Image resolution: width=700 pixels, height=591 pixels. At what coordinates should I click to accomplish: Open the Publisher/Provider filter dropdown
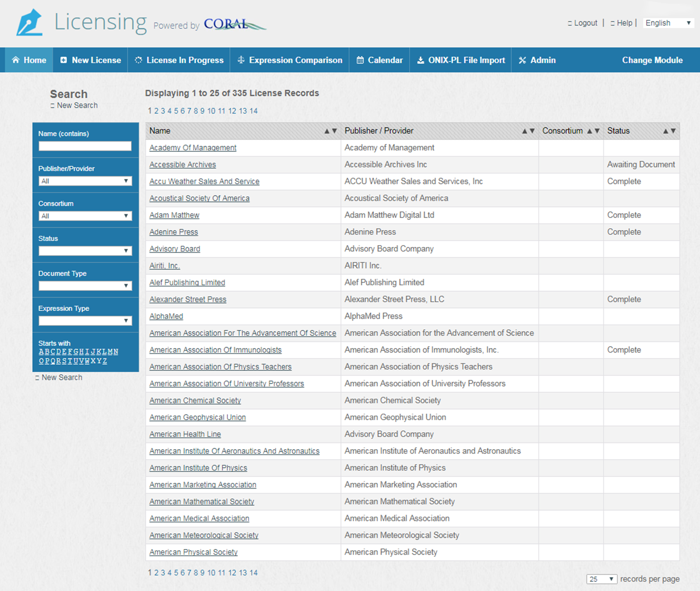tap(85, 181)
